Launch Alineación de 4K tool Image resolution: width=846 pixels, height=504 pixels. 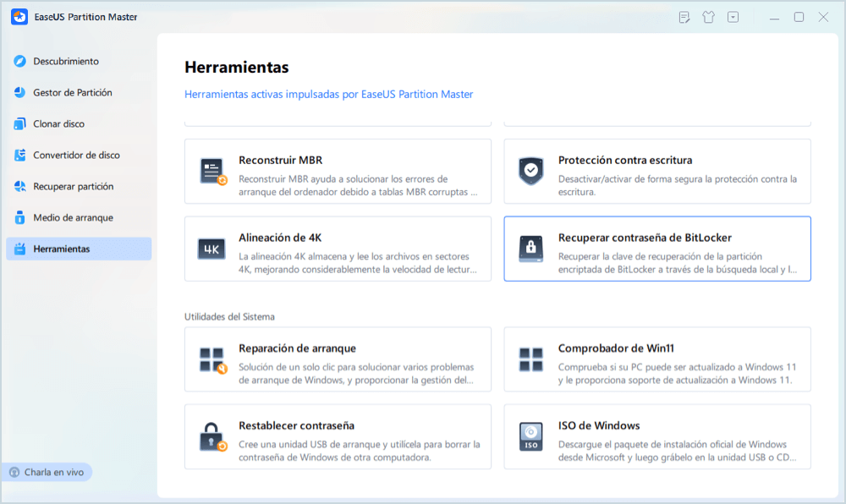(338, 249)
